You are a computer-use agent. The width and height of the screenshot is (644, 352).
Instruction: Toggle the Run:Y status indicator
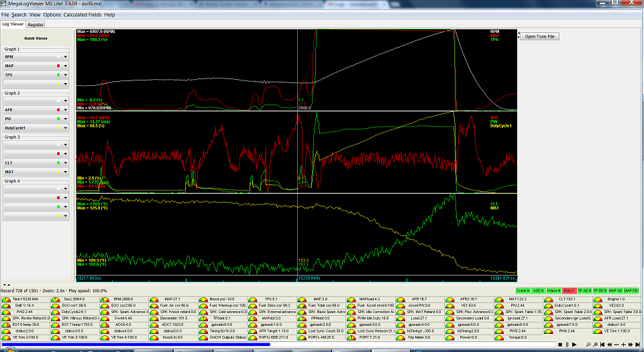pyautogui.click(x=568, y=290)
